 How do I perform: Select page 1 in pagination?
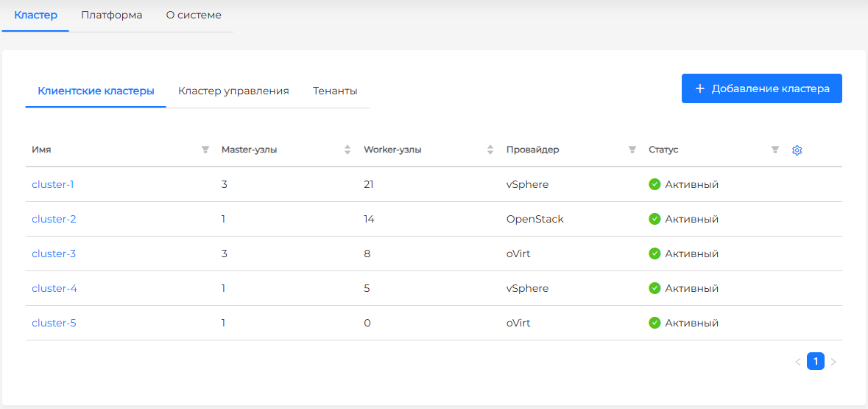click(x=815, y=361)
